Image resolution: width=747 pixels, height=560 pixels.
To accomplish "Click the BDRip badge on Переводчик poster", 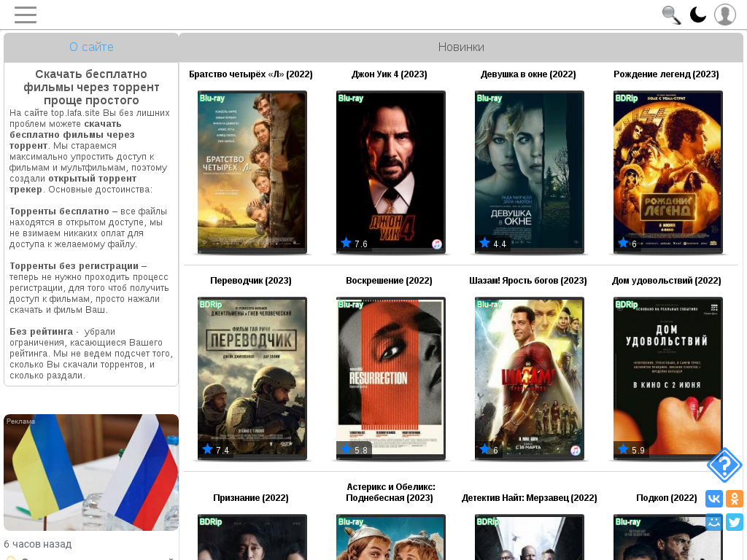I will (211, 304).
